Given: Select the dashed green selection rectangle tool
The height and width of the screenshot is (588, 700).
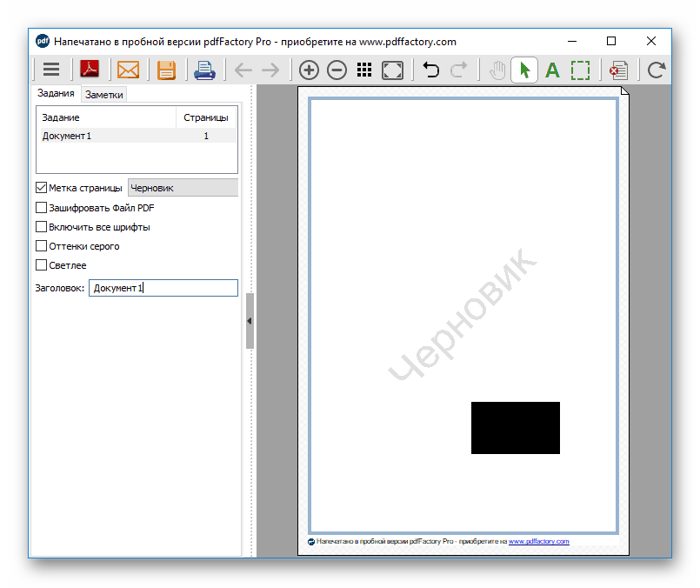Looking at the screenshot, I should pos(580,70).
